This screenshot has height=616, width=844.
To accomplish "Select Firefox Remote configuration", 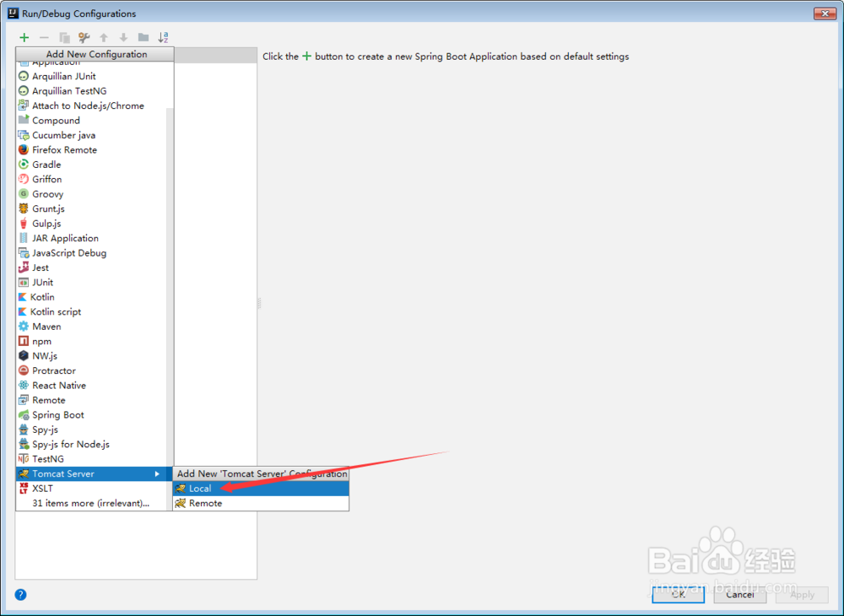I will pyautogui.click(x=91, y=149).
